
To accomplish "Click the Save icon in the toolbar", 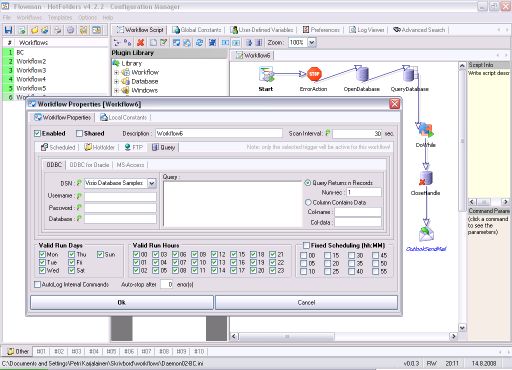I will pos(8,30).
